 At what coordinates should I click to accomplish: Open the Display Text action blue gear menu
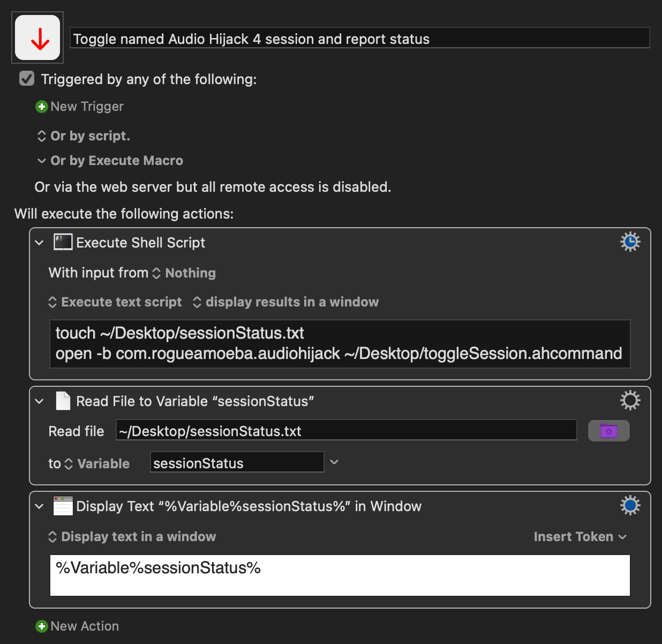630,505
